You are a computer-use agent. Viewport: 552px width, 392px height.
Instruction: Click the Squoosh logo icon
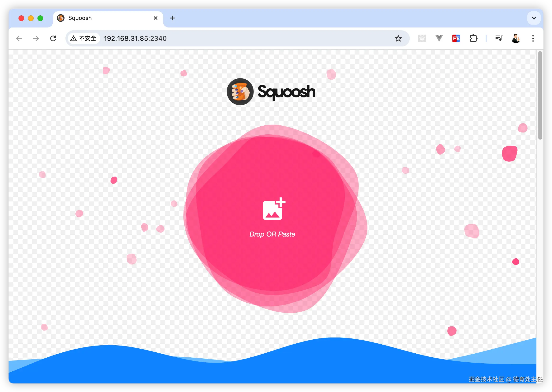tap(240, 92)
